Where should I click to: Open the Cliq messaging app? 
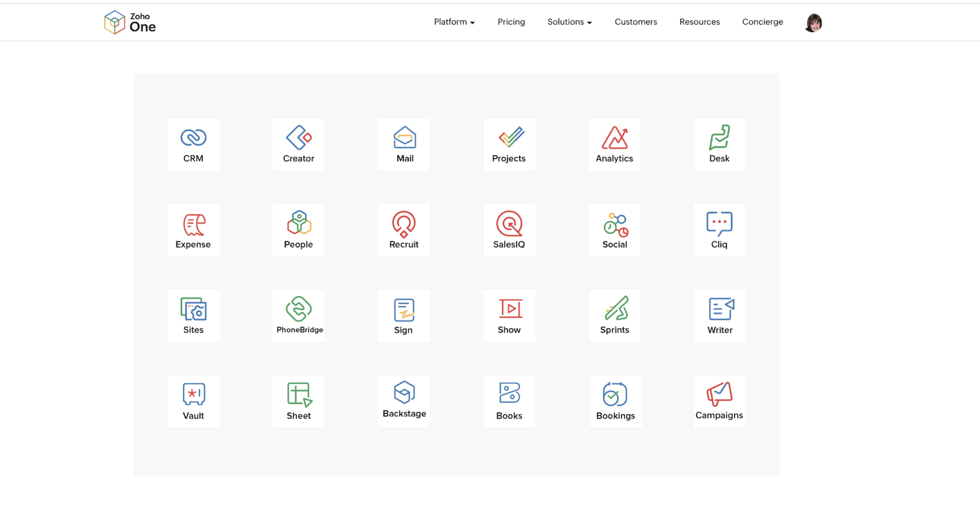coord(719,230)
